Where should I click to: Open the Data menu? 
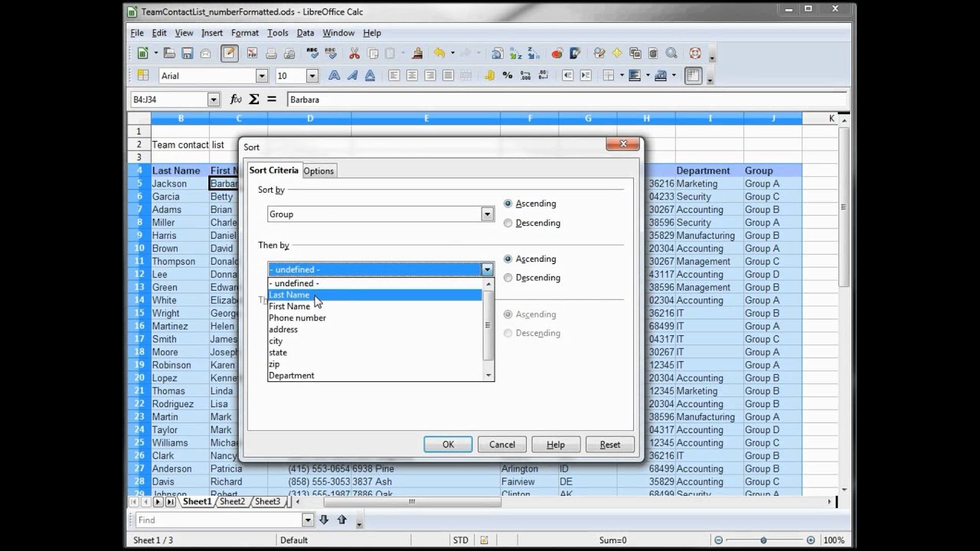(x=305, y=33)
